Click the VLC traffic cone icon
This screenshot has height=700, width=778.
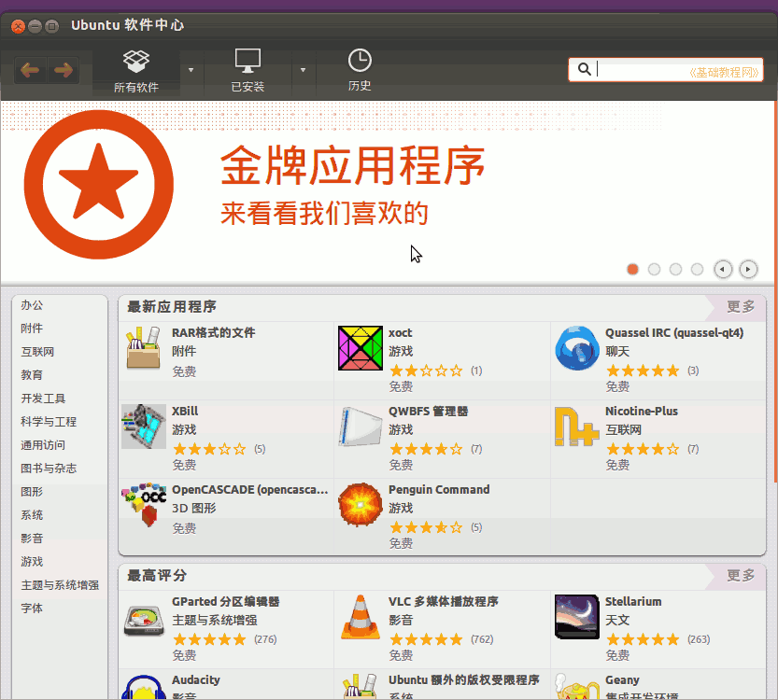point(361,617)
